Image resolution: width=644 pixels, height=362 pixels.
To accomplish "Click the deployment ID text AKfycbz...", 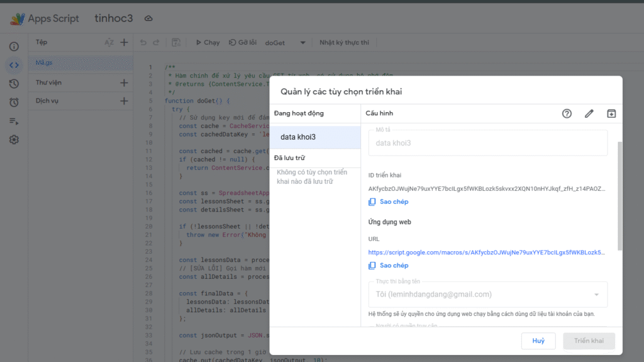I will (x=487, y=189).
